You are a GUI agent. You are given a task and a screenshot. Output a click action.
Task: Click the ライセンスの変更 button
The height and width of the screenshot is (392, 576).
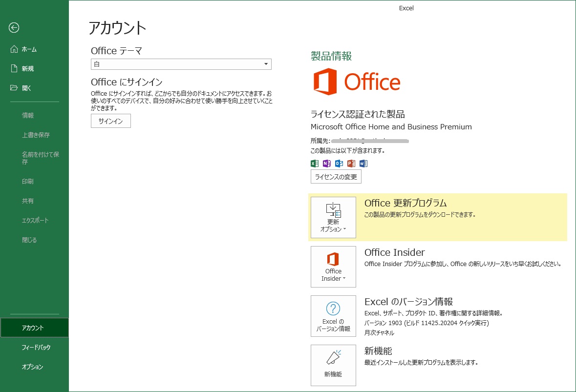click(x=336, y=177)
